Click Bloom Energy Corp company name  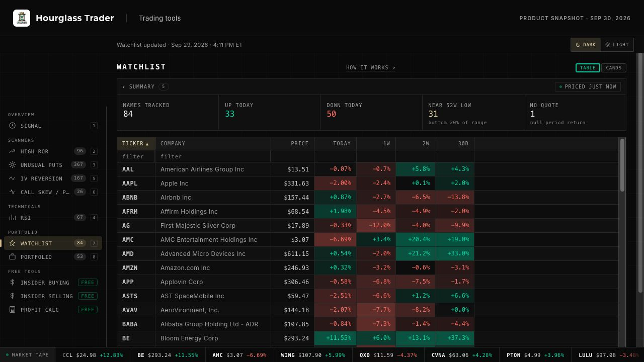[x=189, y=338]
